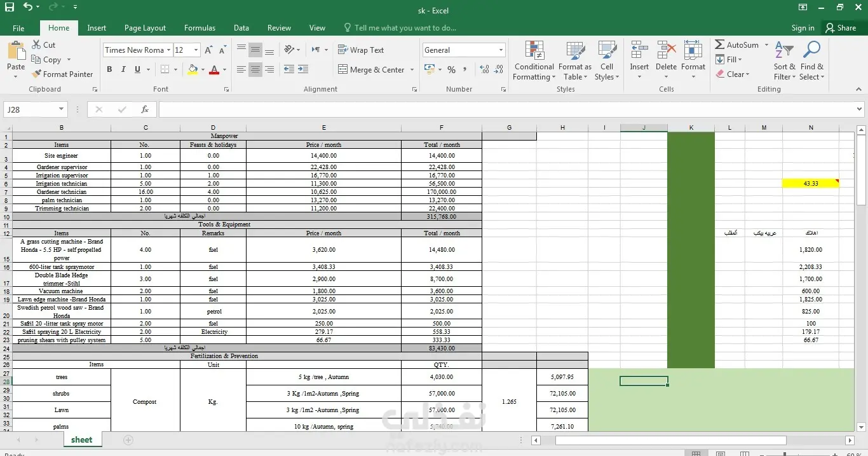Toggle Italic formatting

123,69
